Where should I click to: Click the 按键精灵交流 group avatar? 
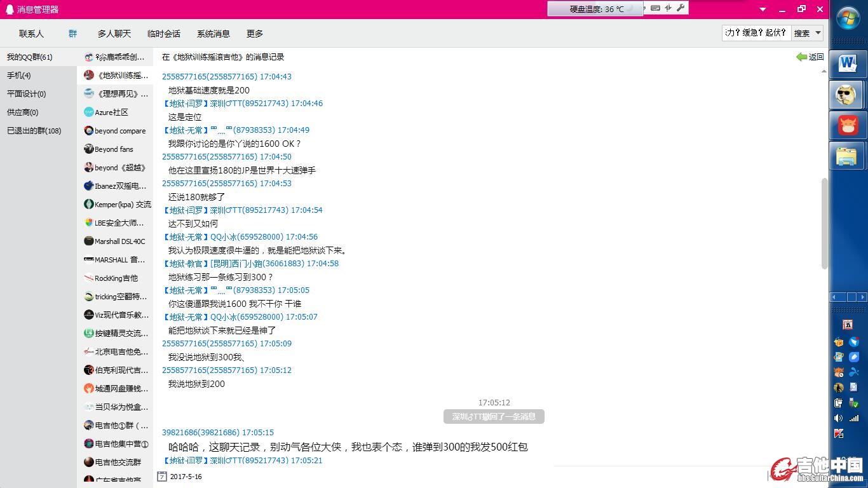tap(89, 333)
